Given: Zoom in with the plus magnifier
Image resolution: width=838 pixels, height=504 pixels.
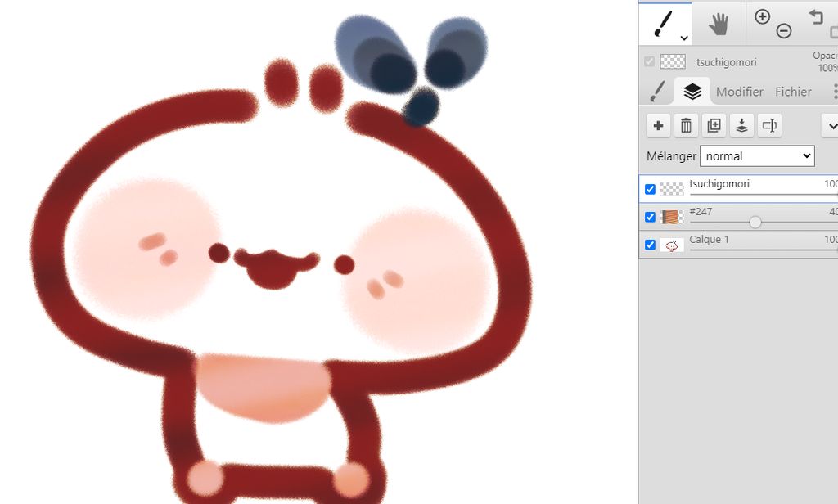Looking at the screenshot, I should point(762,17).
